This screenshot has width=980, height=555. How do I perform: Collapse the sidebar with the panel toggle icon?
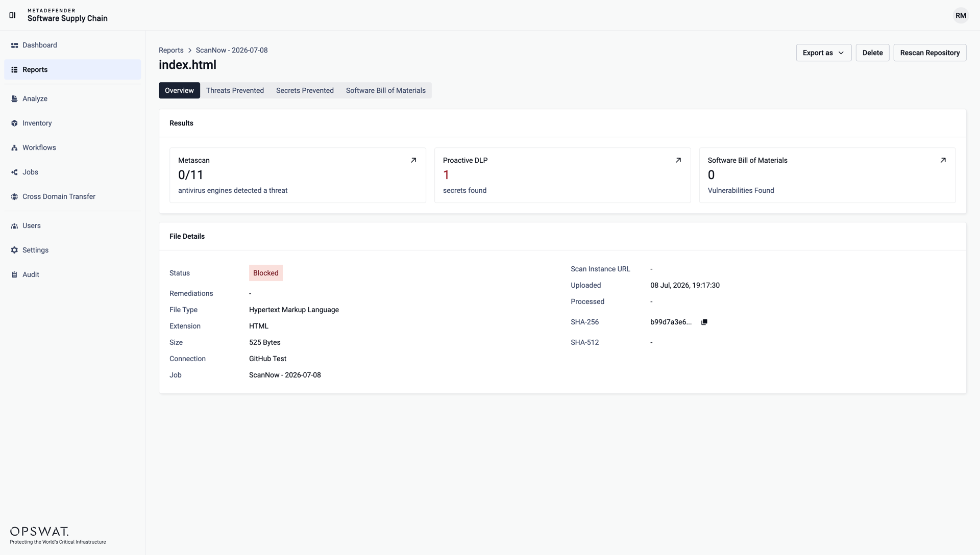click(12, 15)
